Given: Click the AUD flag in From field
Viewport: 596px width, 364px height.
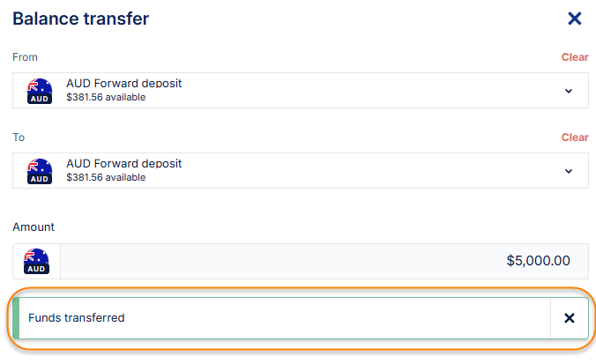Looking at the screenshot, I should click(40, 91).
